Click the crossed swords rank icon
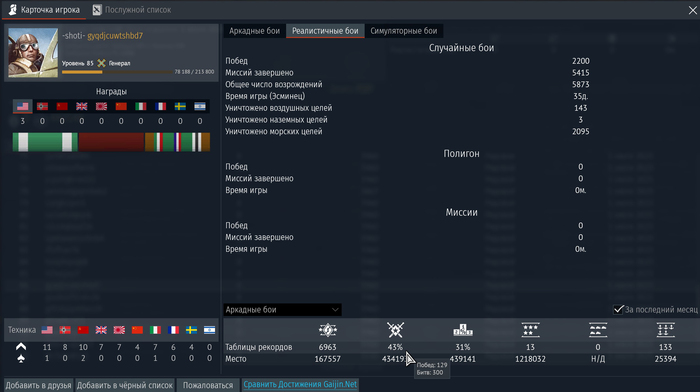Screen dimensions: 700x392 (101, 63)
